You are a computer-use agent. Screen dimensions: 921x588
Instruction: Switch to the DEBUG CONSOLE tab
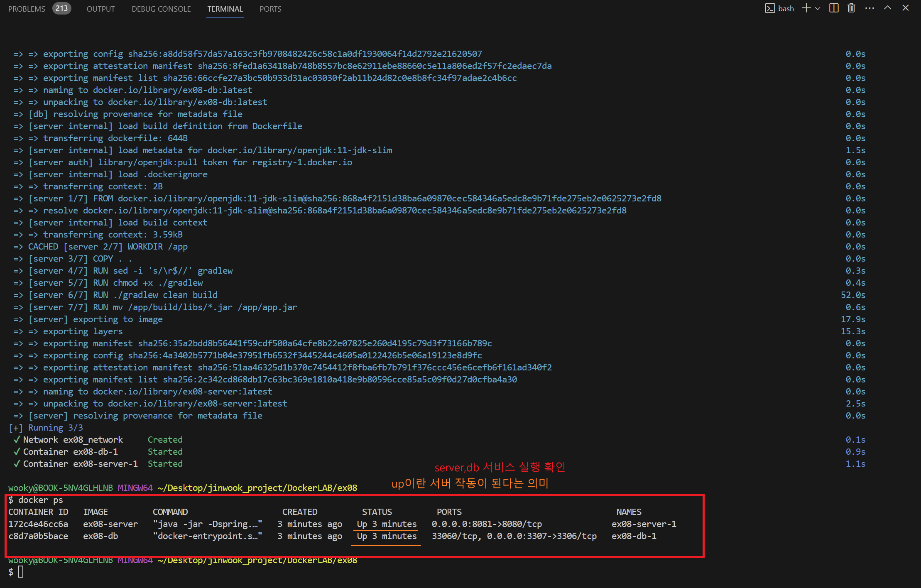point(161,9)
